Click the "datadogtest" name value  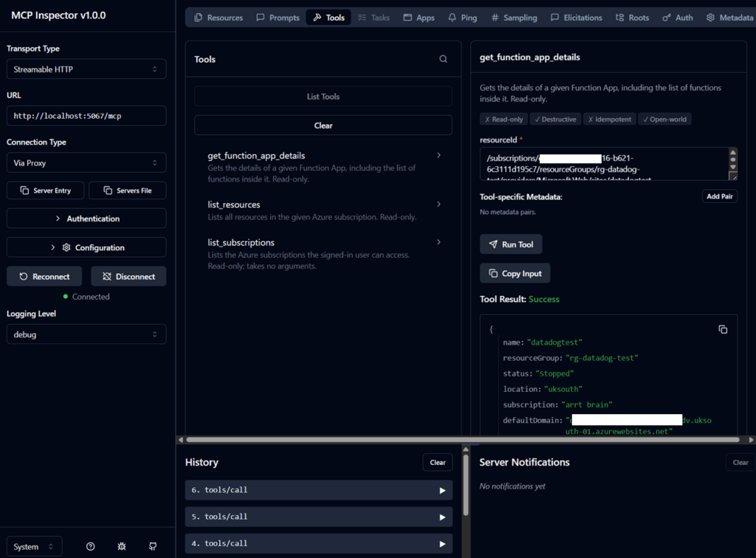pos(554,342)
